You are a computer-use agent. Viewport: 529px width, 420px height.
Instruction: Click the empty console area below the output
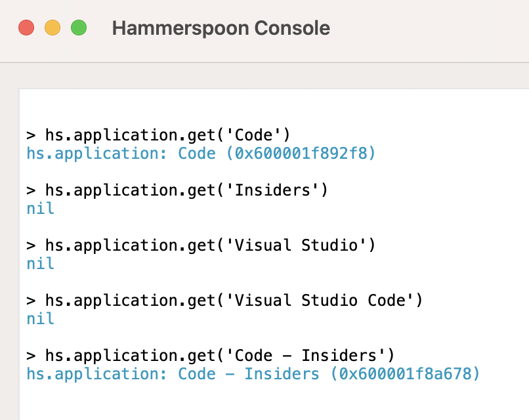[263, 404]
